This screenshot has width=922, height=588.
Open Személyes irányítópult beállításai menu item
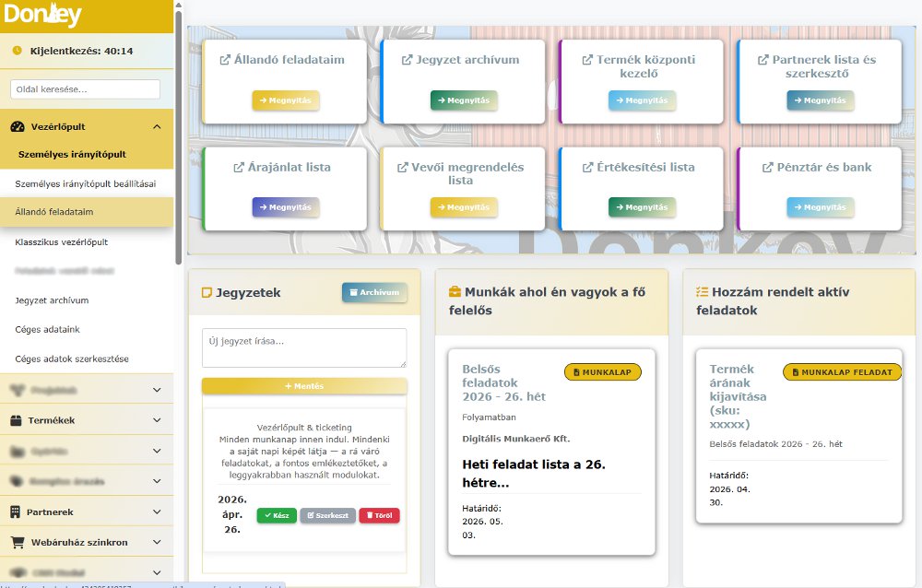(86, 183)
